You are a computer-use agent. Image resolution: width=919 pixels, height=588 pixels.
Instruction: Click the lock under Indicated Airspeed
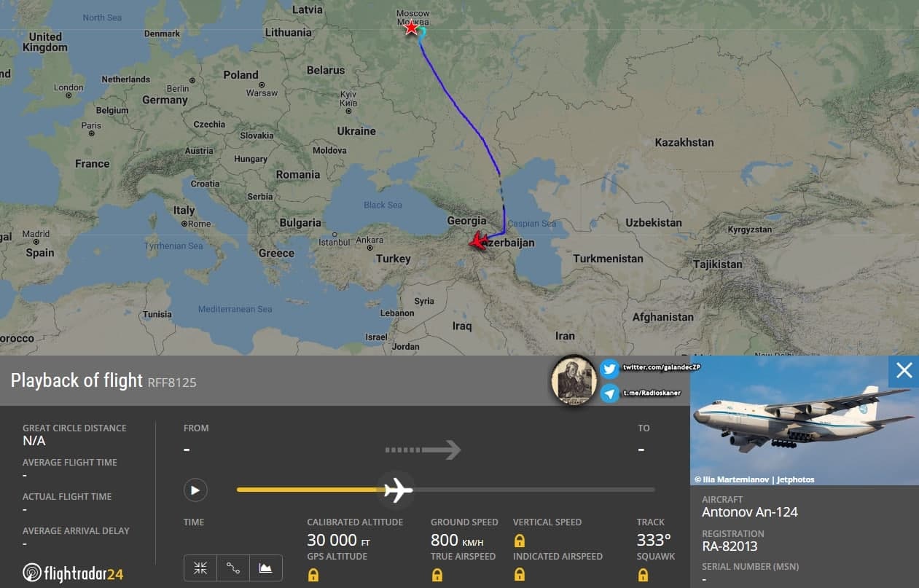coord(520,575)
